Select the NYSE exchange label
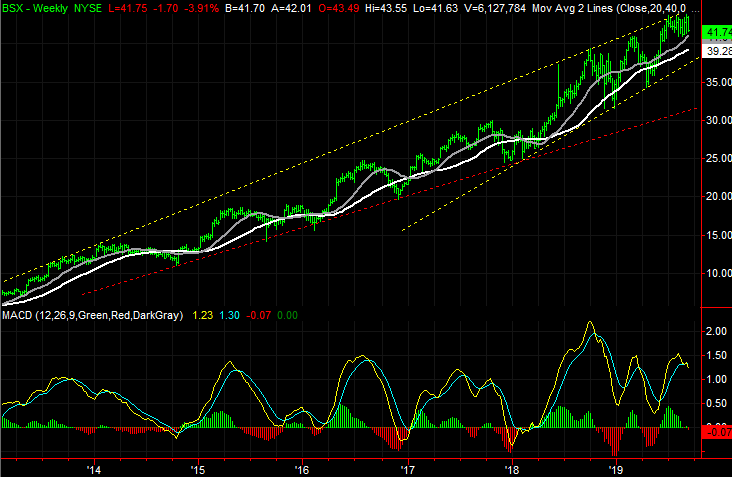The width and height of the screenshot is (732, 477). [88, 8]
